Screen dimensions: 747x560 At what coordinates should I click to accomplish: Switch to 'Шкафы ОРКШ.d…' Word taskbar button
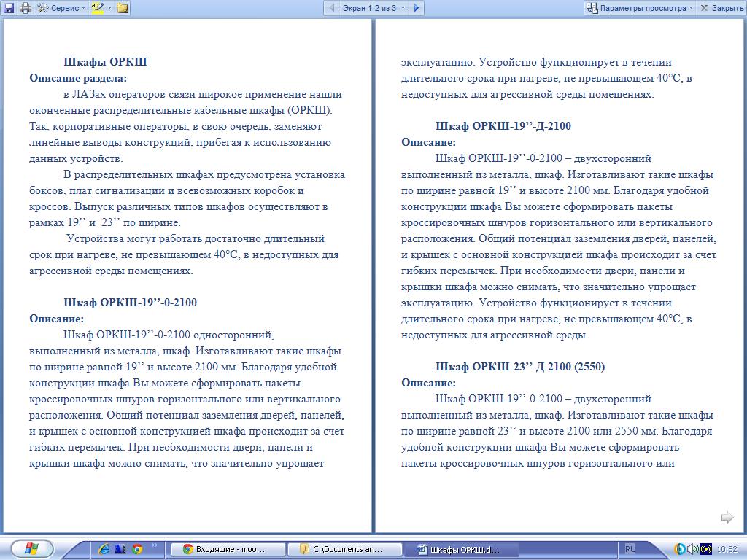coord(462,549)
